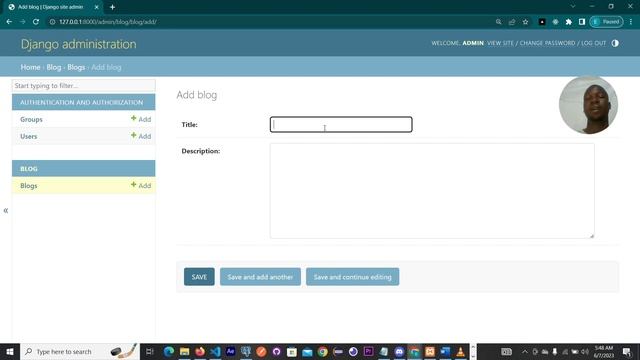The width and height of the screenshot is (640, 360).
Task: Open Visual Studio Code from the taskbar
Action: click(x=215, y=351)
